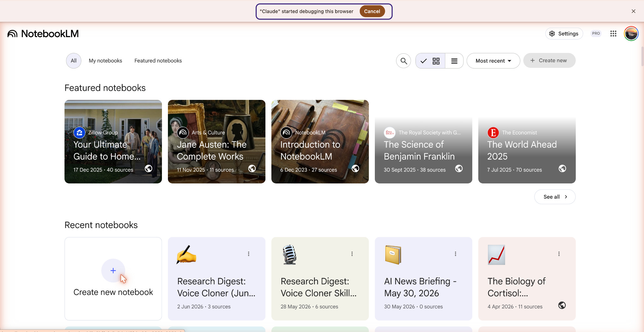This screenshot has width=644, height=332.
Task: Click the plus icon to create notebook
Action: click(x=113, y=270)
